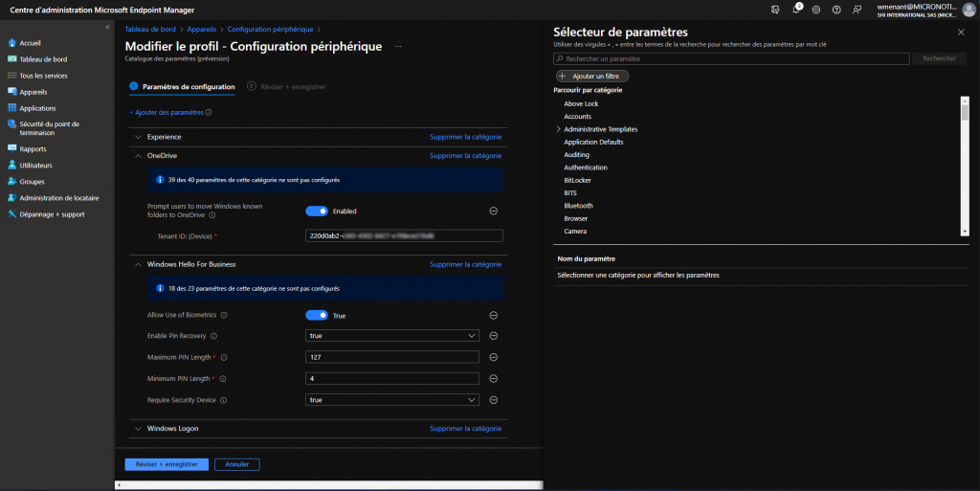Open Tableau de bord sidebar icon
Viewport: 980px width, 491px height.
pos(11,59)
